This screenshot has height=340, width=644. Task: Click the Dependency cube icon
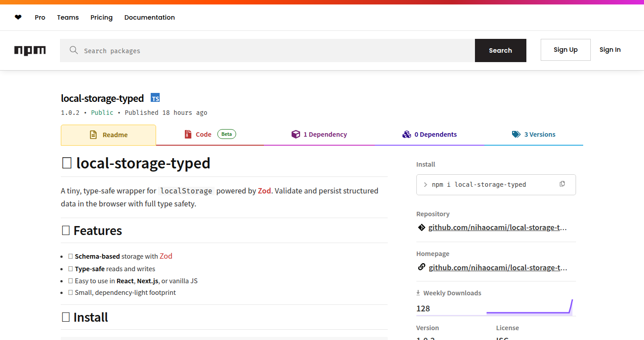(x=296, y=134)
